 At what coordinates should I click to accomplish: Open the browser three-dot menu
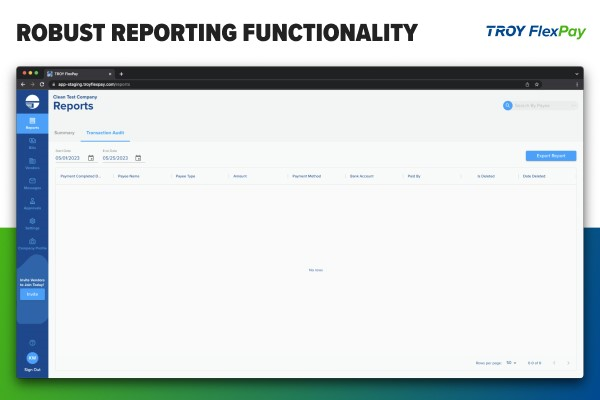[577, 84]
